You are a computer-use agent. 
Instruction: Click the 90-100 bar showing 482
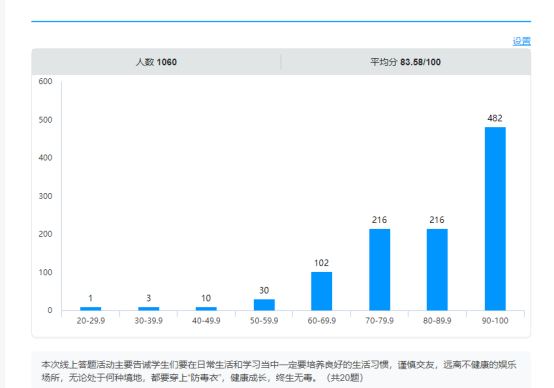[x=495, y=219]
